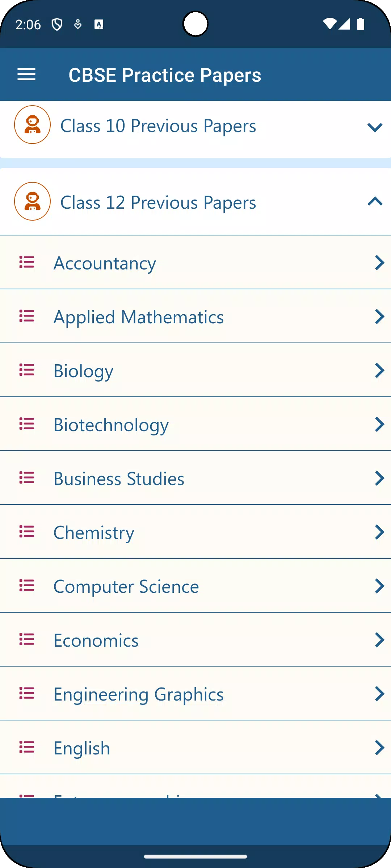Image resolution: width=391 pixels, height=868 pixels.
Task: Click the list icon beside Accountancy
Action: click(27, 262)
